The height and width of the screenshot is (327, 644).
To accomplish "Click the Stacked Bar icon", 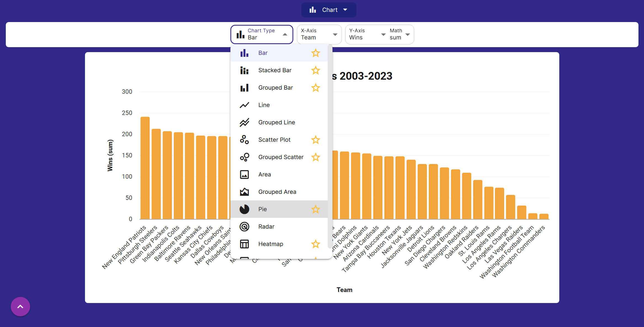I will (244, 70).
